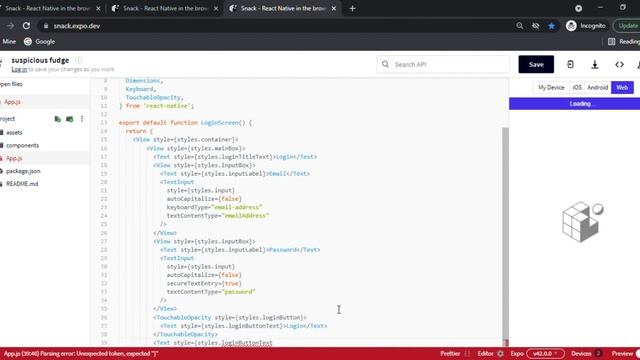Close the second Snack browser tab

216,8
